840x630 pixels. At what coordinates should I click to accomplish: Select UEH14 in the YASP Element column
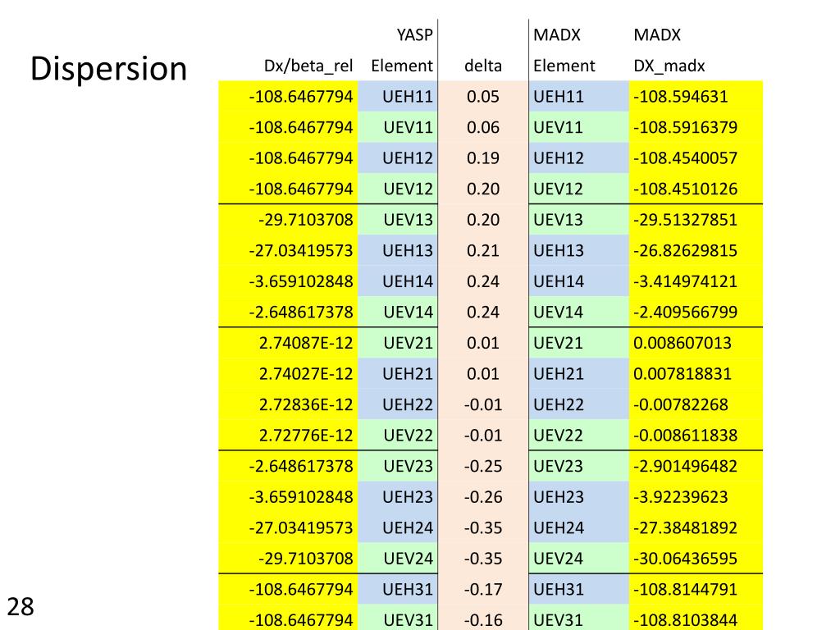point(408,281)
